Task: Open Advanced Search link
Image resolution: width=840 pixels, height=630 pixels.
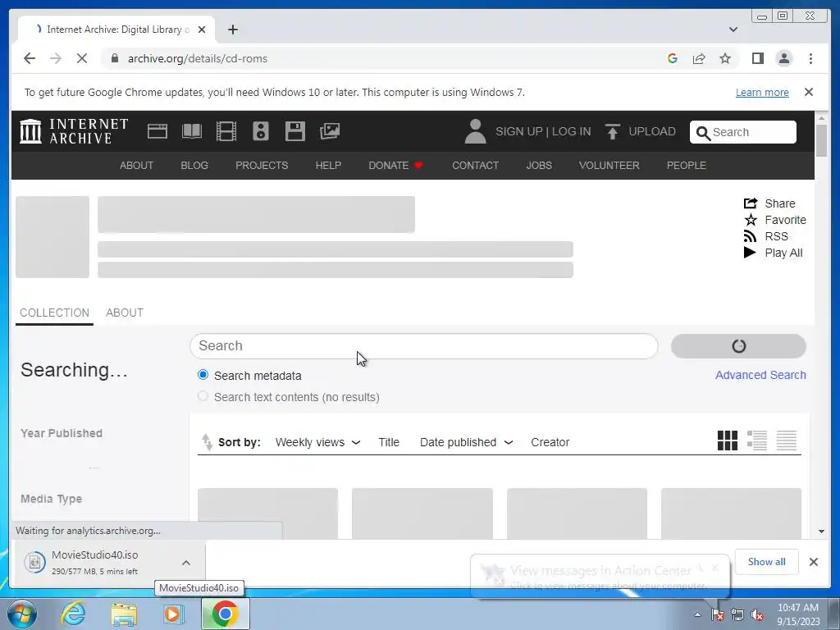Action: 760,375
